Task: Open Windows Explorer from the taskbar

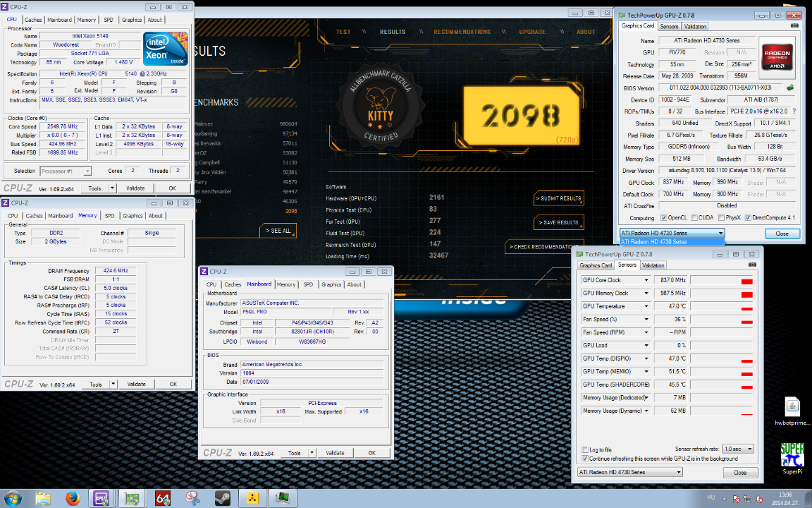Action: click(x=43, y=499)
